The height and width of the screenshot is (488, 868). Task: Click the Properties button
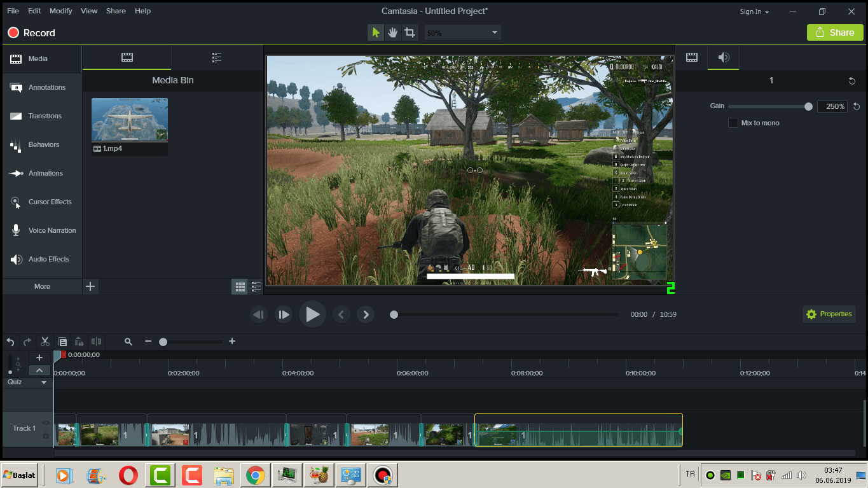click(x=829, y=314)
